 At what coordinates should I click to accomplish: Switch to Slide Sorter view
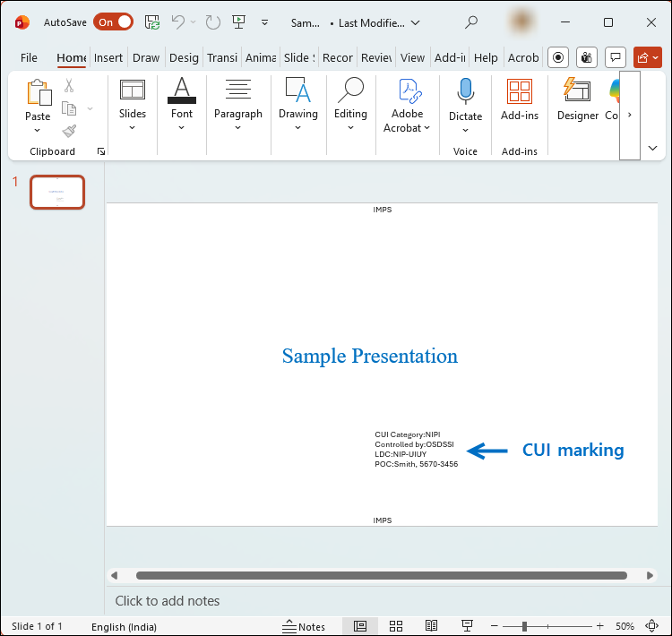(x=396, y=626)
